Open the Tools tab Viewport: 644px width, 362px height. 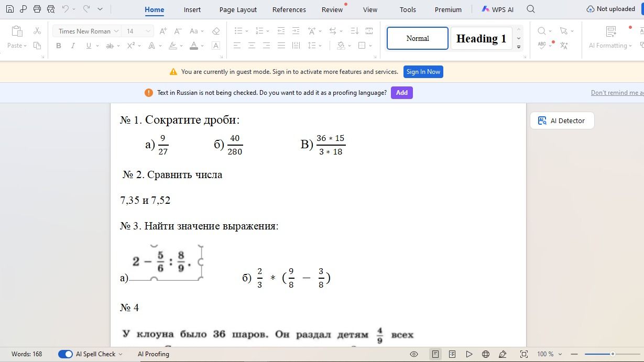click(x=408, y=9)
